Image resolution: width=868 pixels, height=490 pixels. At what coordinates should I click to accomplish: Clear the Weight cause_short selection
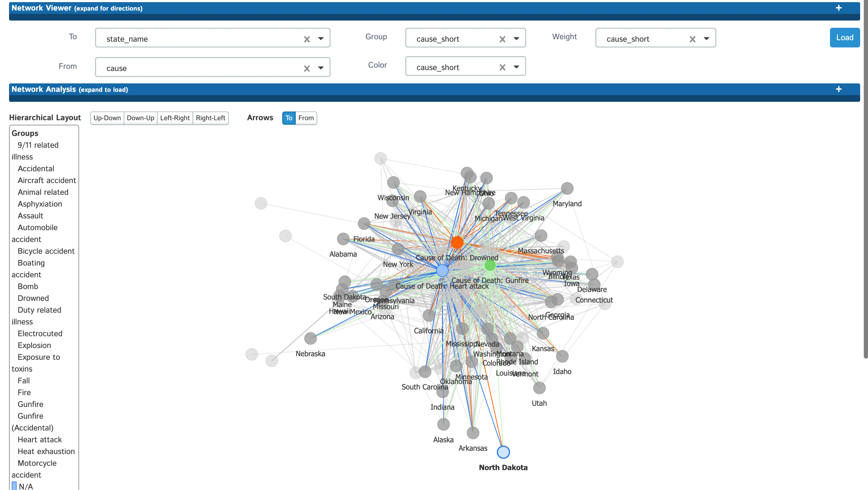pyautogui.click(x=692, y=39)
